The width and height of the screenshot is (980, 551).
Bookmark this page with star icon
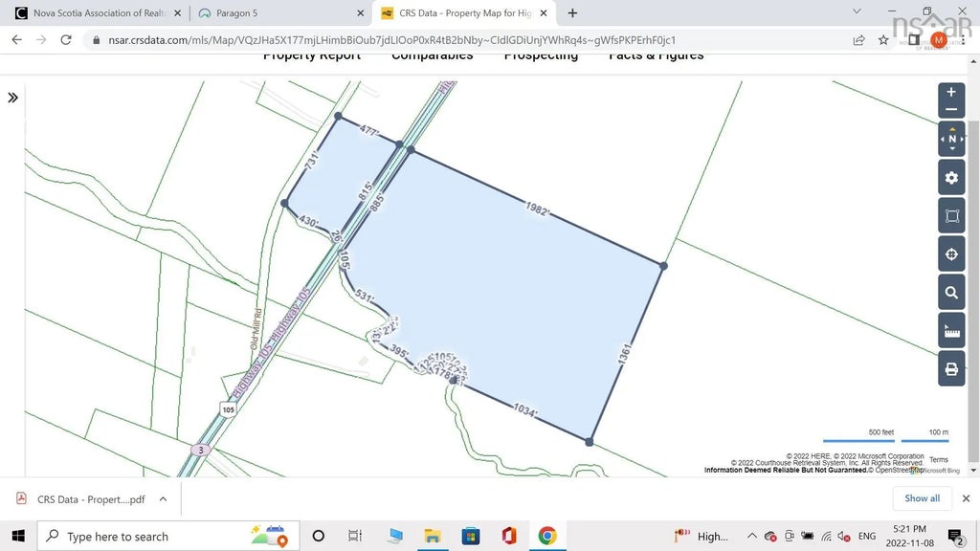point(883,40)
